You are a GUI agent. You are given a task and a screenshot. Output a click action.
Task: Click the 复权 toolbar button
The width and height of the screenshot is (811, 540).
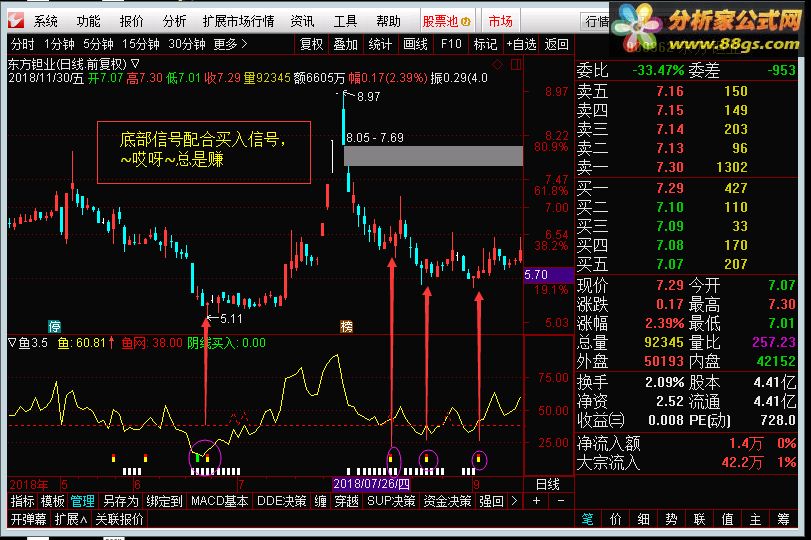[x=311, y=44]
